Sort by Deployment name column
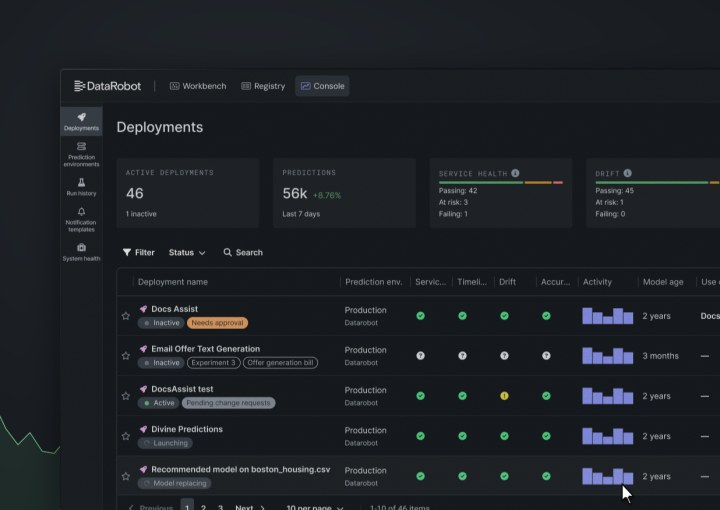Image resolution: width=720 pixels, height=510 pixels. point(173,282)
